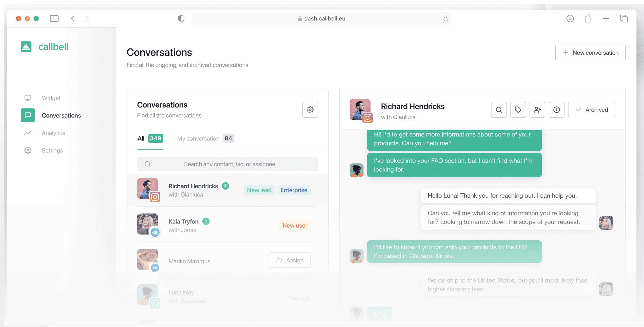644x327 pixels.
Task: Open conversations list settings gear
Action: click(310, 110)
